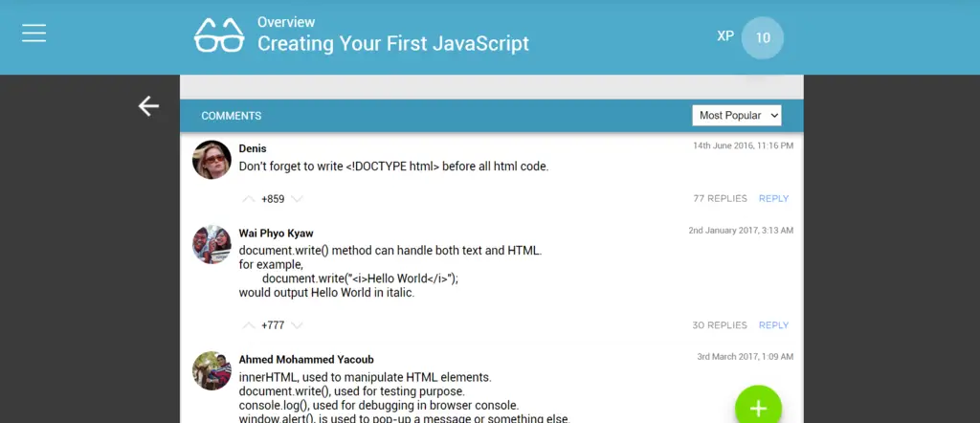The height and width of the screenshot is (423, 980).
Task: Click the glasses overview icon
Action: click(219, 35)
